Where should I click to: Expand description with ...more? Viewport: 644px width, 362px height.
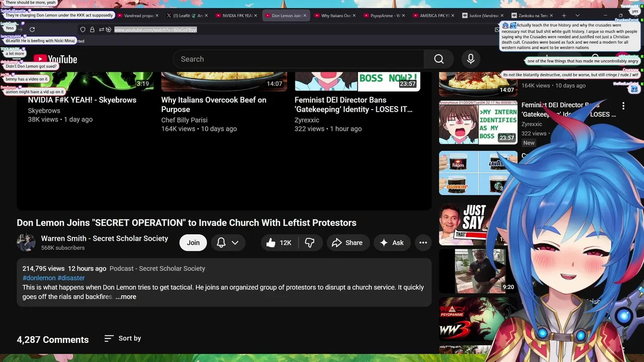(126, 297)
